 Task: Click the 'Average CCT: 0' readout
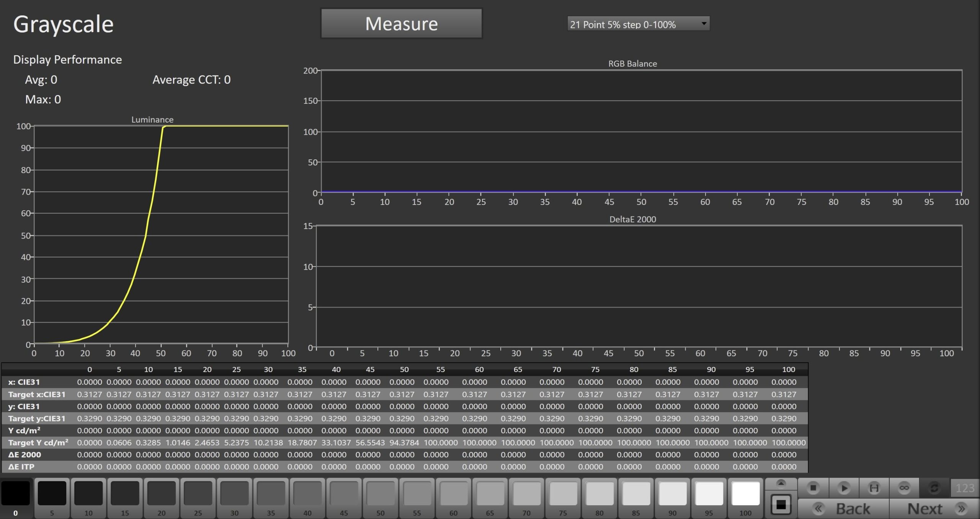(191, 80)
